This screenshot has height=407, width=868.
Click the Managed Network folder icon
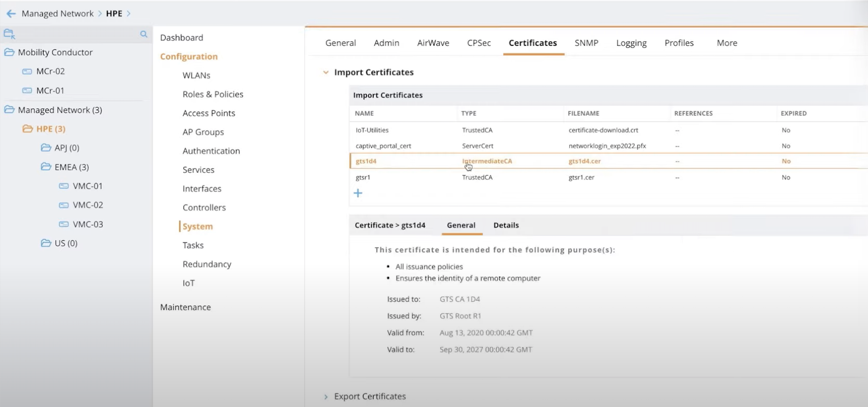coord(9,110)
